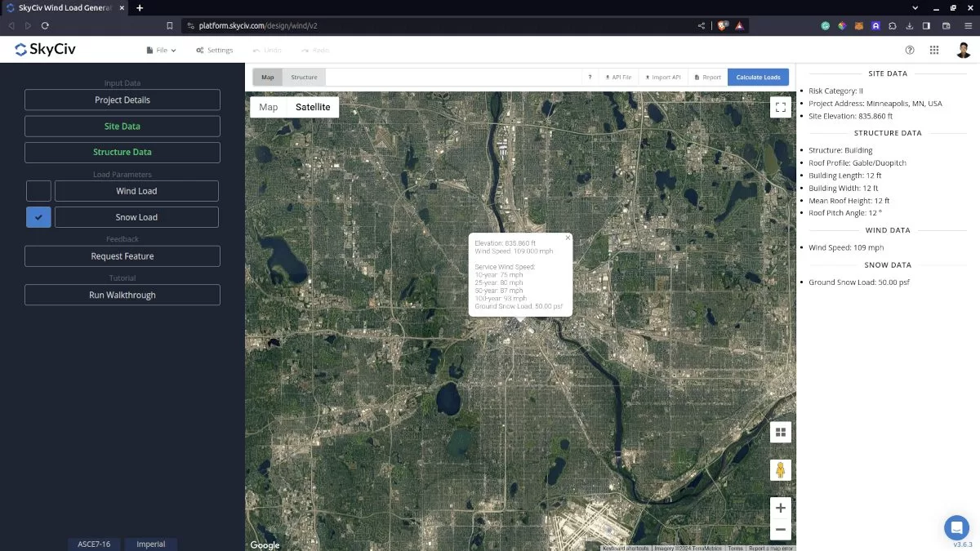This screenshot has height=551, width=980.
Task: Click the API File button
Action: pyautogui.click(x=618, y=77)
